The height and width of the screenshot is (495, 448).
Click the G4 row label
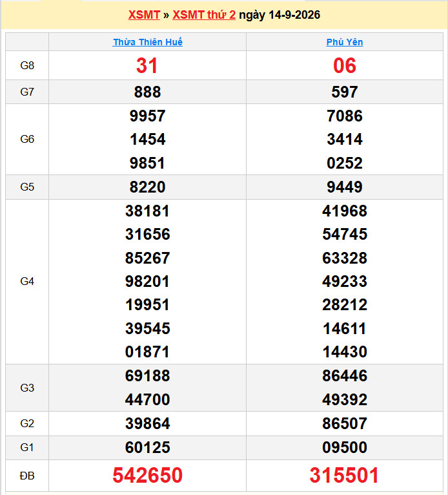click(27, 281)
